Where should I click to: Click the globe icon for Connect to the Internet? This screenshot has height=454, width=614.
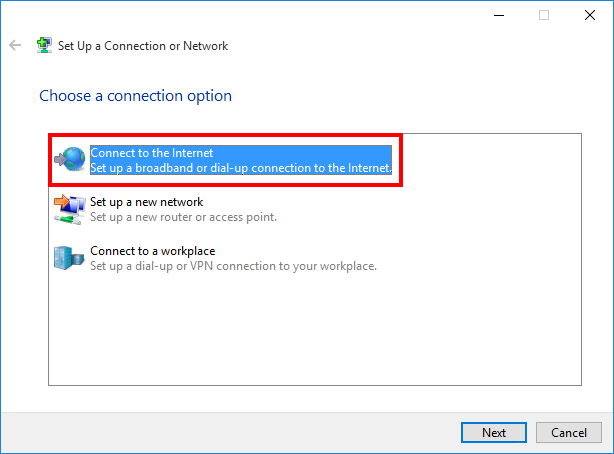click(70, 160)
